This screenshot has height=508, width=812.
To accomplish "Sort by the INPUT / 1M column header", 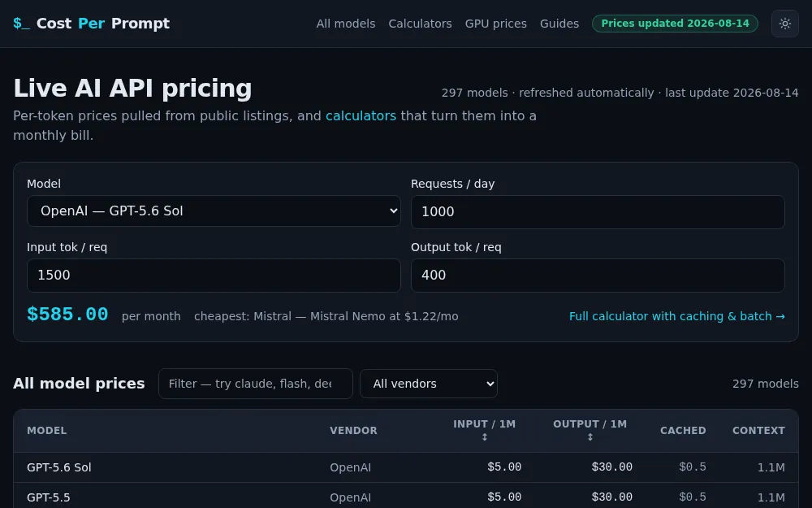I will [484, 430].
